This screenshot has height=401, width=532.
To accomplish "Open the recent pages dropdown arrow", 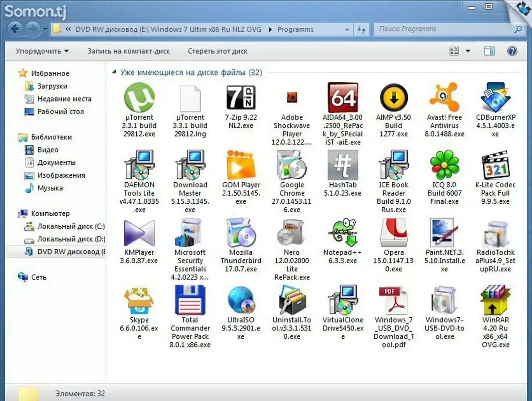I will (45, 29).
